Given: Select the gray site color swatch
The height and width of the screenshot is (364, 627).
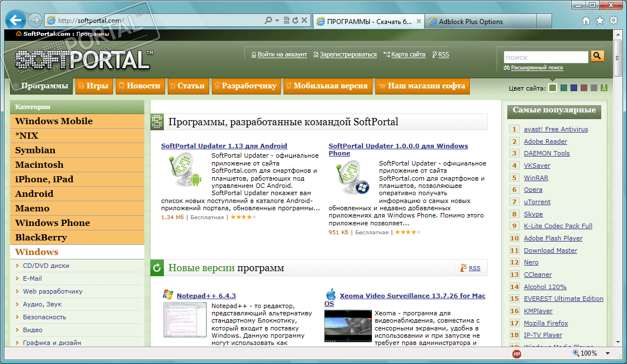Looking at the screenshot, I should coord(594,88).
